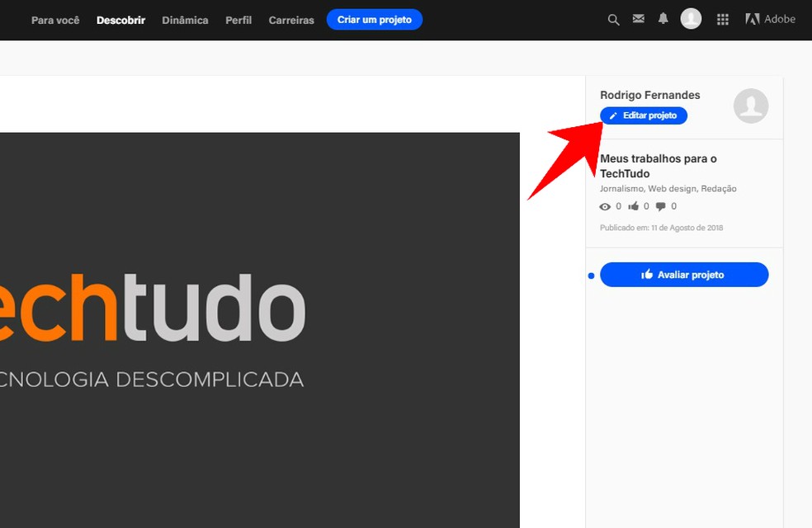
Task: Click the comment bubble icon
Action: [x=660, y=206]
